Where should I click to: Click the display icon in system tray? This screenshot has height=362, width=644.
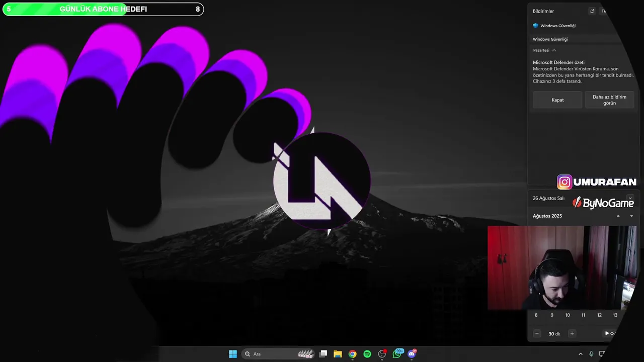click(x=602, y=354)
